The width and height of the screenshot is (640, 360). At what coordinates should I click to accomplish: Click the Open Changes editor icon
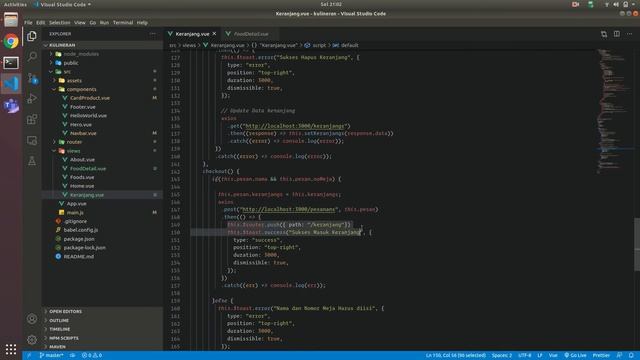click(x=604, y=34)
